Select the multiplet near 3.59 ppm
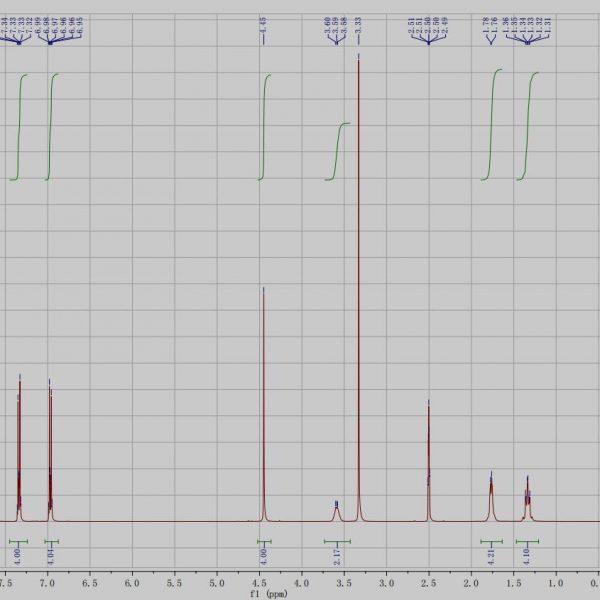The width and height of the screenshot is (600, 600). coord(336,509)
